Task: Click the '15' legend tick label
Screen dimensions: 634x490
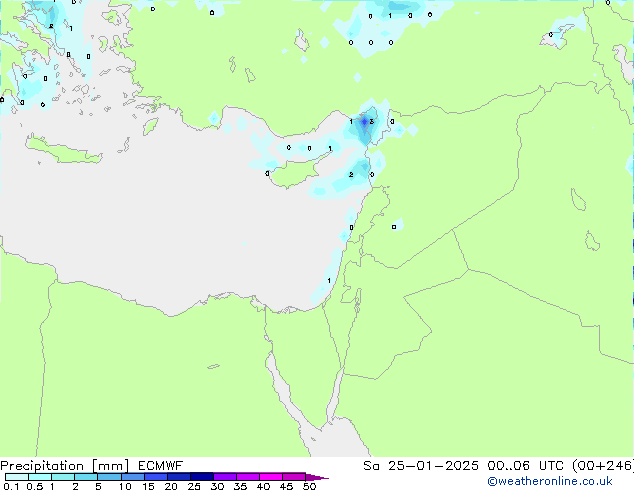Action: click(x=148, y=486)
